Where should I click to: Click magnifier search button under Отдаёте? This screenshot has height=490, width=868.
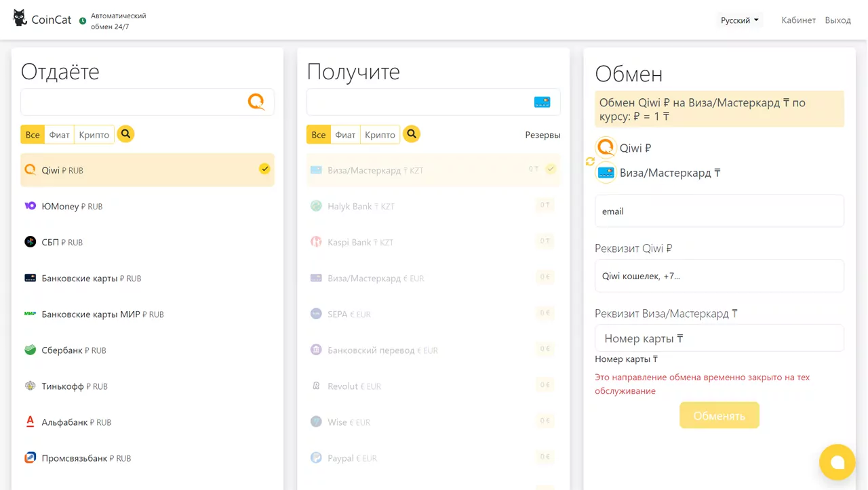125,134
